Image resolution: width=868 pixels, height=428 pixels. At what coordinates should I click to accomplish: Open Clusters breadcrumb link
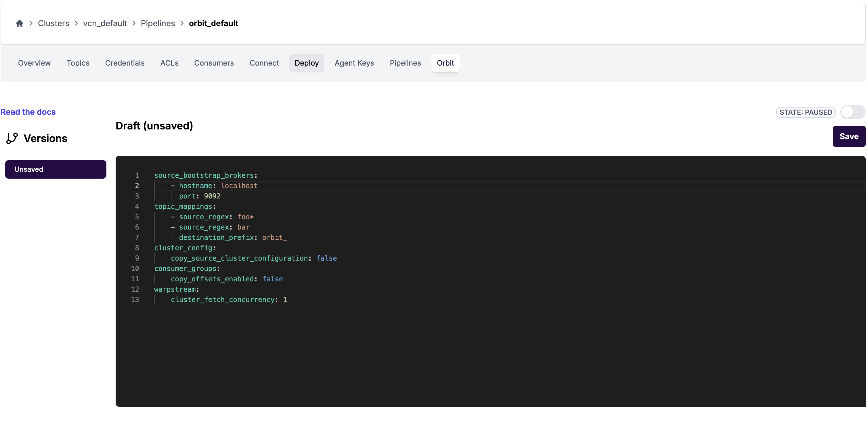click(53, 23)
